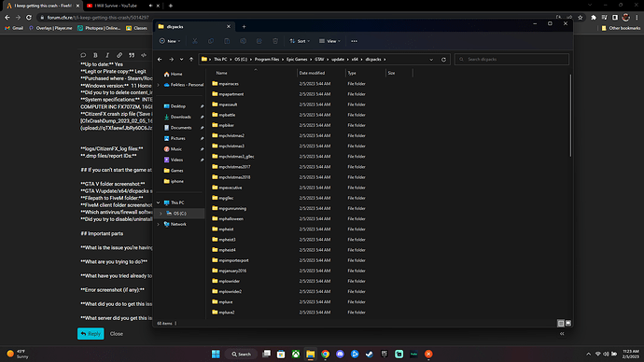Open the Photopea Online bookmark
The width and height of the screenshot is (644, 362).
tap(99, 28)
